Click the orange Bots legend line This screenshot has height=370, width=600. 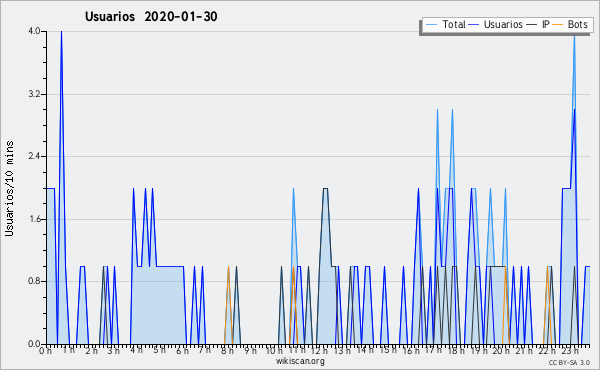558,25
